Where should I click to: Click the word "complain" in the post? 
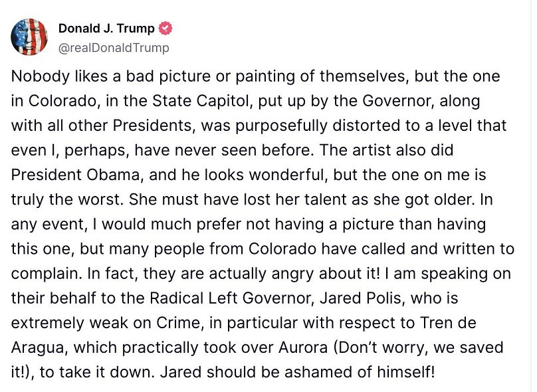tap(45, 273)
